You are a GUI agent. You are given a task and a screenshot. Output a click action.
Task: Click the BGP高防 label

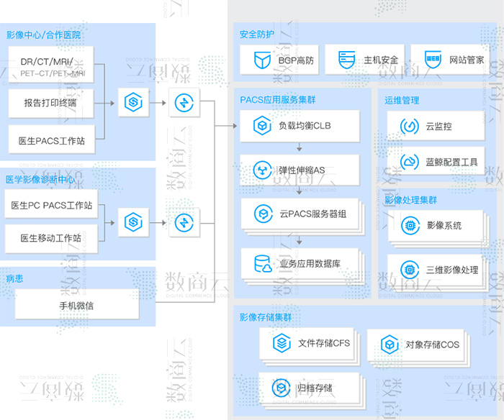[x=296, y=60]
